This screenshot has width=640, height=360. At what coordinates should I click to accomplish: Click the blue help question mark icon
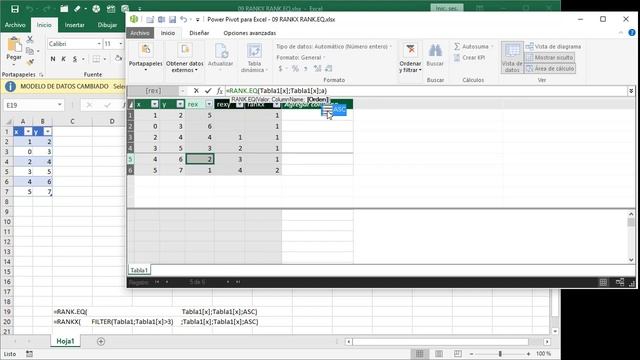tap(632, 33)
